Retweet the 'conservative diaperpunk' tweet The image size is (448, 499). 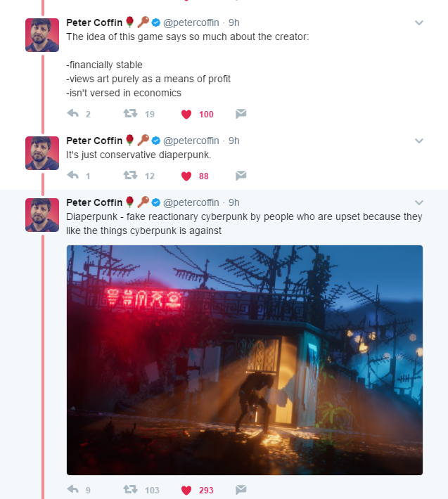[x=130, y=175]
